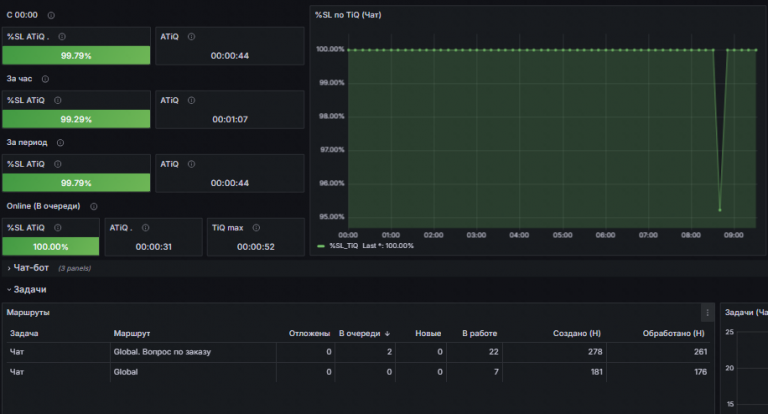Sort table by Создано (Н) column
This screenshot has height=414, width=768.
tap(577, 334)
